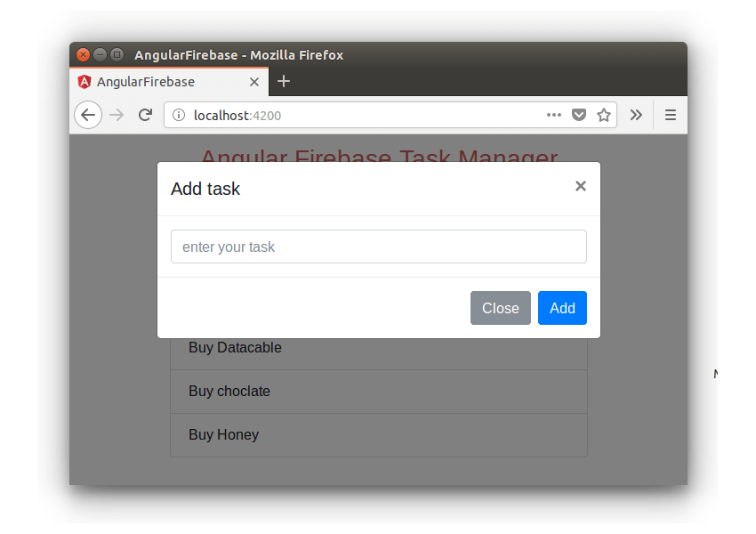This screenshot has width=756, height=534.
Task: Focus the 'enter your task' input
Action: 379,247
